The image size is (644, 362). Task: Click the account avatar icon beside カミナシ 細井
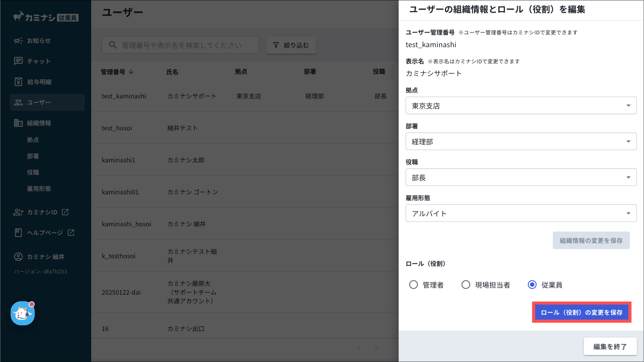point(18,257)
